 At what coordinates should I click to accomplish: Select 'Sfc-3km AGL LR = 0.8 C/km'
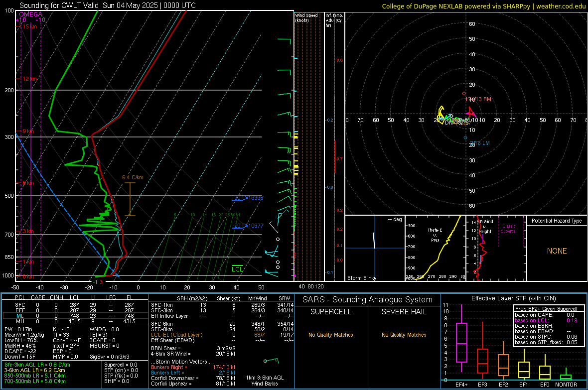(37, 365)
